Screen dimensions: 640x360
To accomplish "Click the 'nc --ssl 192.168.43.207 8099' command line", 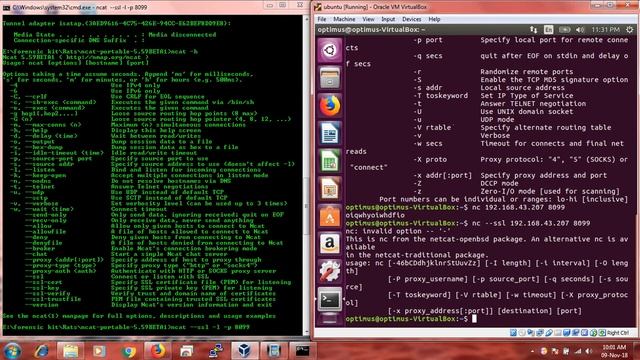I will [x=531, y=223].
